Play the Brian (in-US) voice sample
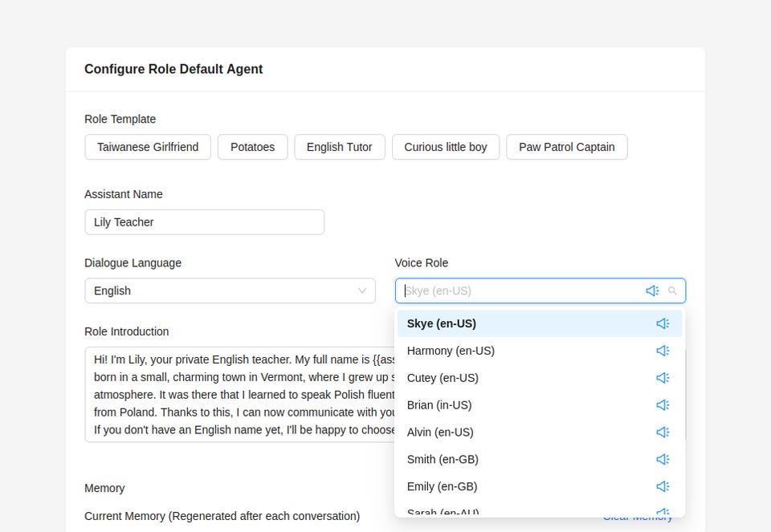Viewport: 771px width, 532px height. coord(663,404)
